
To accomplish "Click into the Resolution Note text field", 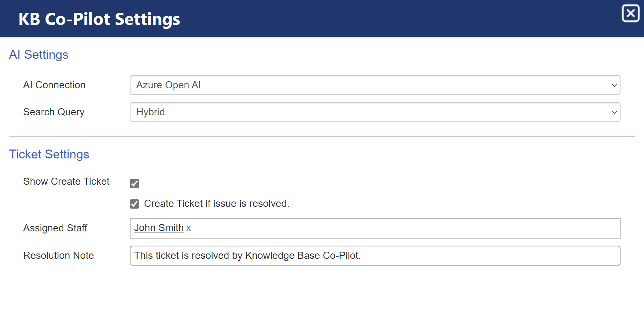I will click(374, 256).
